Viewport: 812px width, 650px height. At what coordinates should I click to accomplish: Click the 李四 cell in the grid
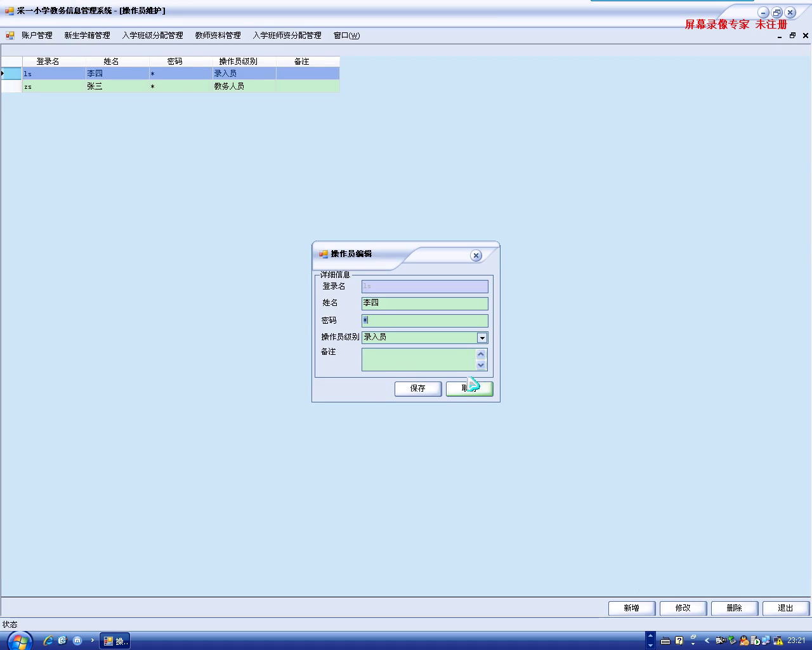point(117,74)
